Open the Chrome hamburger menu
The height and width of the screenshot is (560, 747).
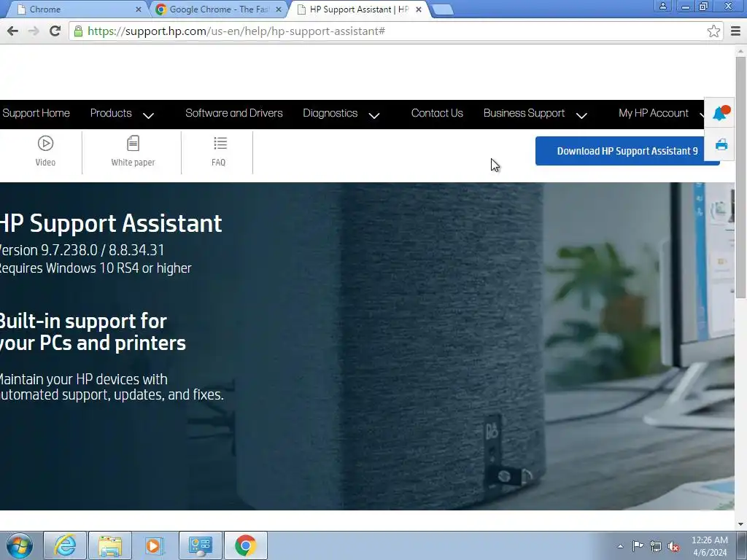point(735,31)
